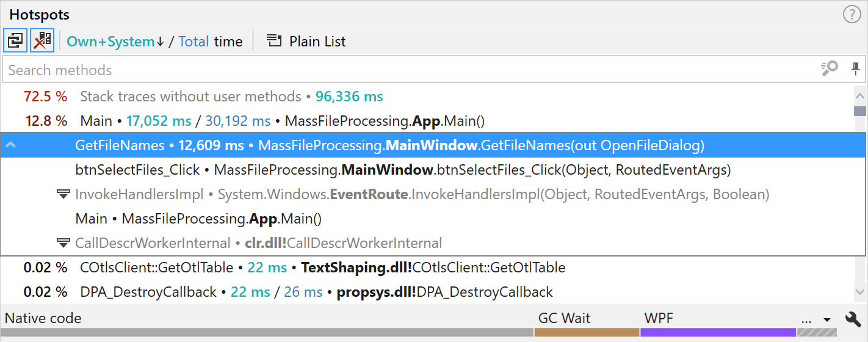Viewport: 868px width, 342px height.
Task: Sort by Total time
Action: click(193, 42)
